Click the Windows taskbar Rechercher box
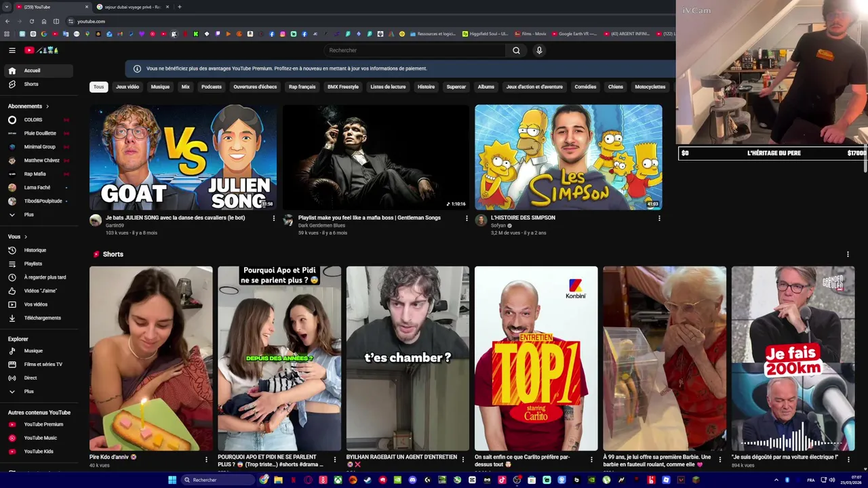This screenshot has height=488, width=868. [x=218, y=480]
